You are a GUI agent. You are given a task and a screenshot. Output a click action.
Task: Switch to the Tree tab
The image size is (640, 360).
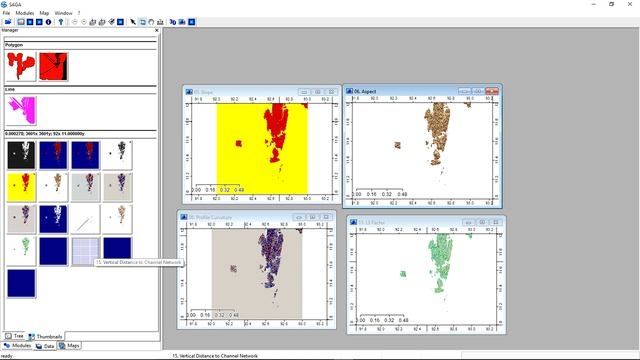click(15, 336)
